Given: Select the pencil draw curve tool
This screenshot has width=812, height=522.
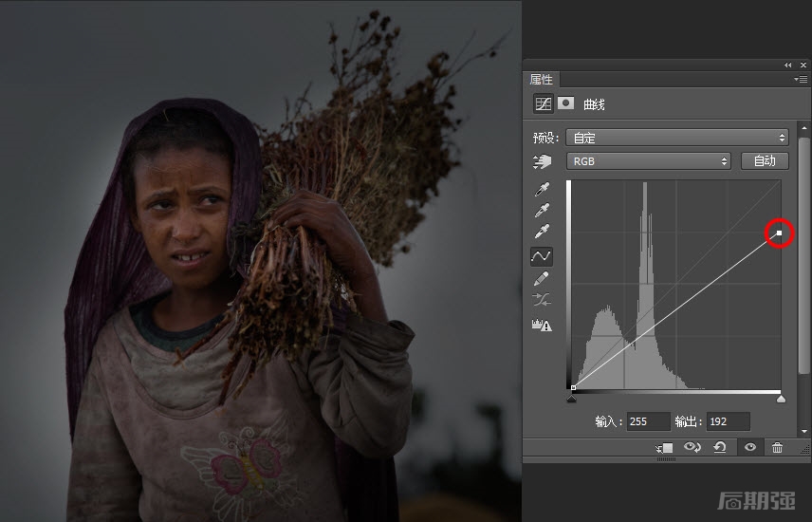Looking at the screenshot, I should click(542, 278).
